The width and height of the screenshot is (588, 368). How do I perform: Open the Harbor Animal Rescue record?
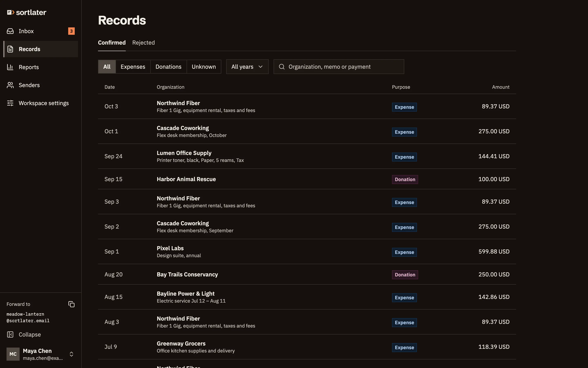(x=307, y=179)
